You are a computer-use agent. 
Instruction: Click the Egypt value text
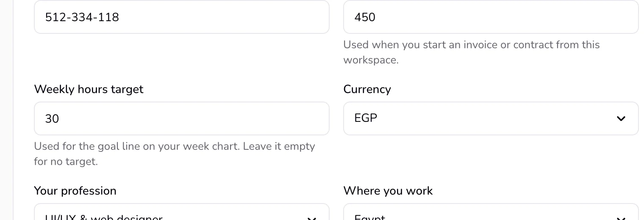(x=369, y=217)
